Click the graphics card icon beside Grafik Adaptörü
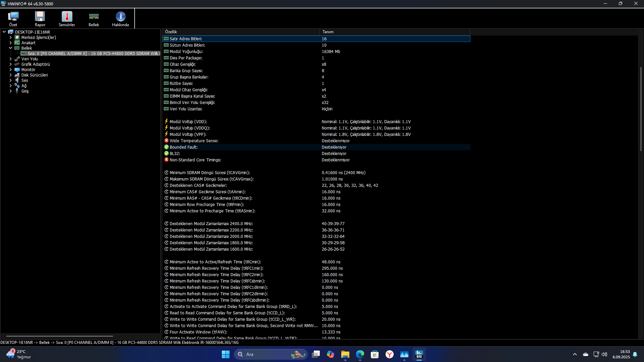 pyautogui.click(x=17, y=64)
